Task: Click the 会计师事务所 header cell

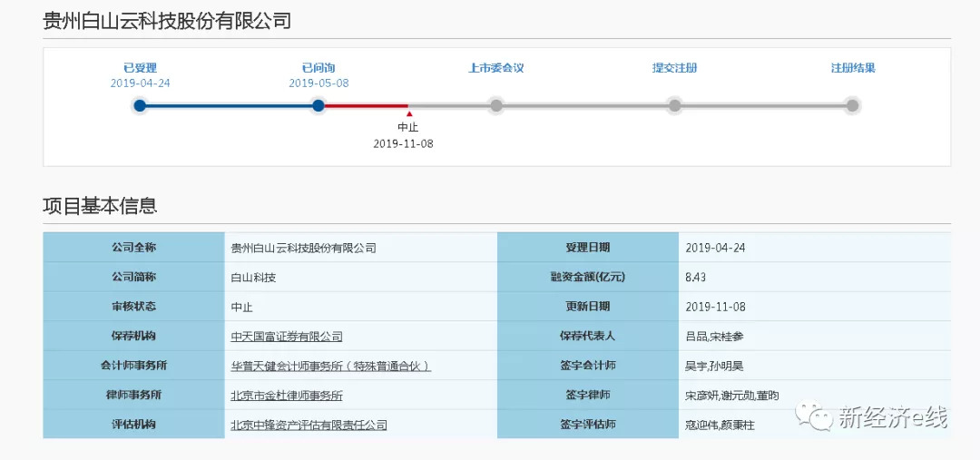Action: point(133,365)
